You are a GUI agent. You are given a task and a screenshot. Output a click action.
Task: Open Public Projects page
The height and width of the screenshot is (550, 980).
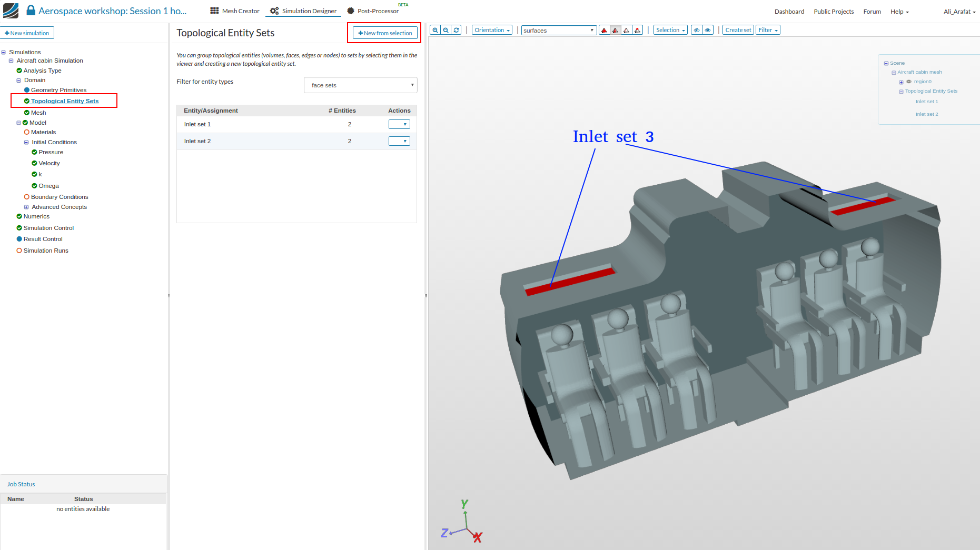tap(834, 12)
